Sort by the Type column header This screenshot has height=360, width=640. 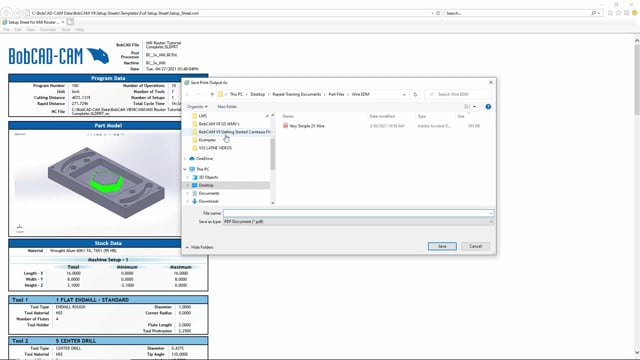coord(422,116)
